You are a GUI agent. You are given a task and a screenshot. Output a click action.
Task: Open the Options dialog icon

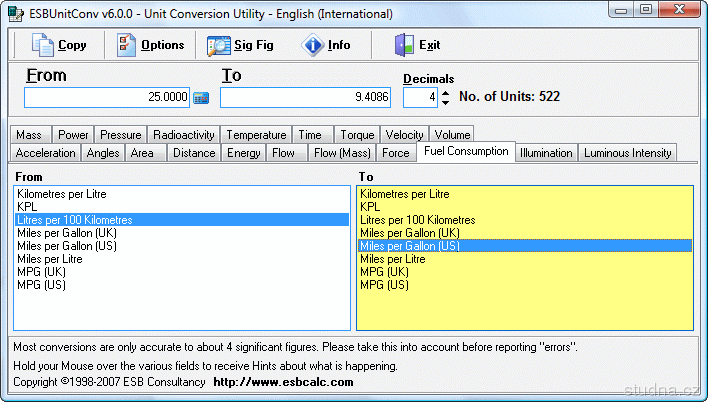[x=126, y=45]
